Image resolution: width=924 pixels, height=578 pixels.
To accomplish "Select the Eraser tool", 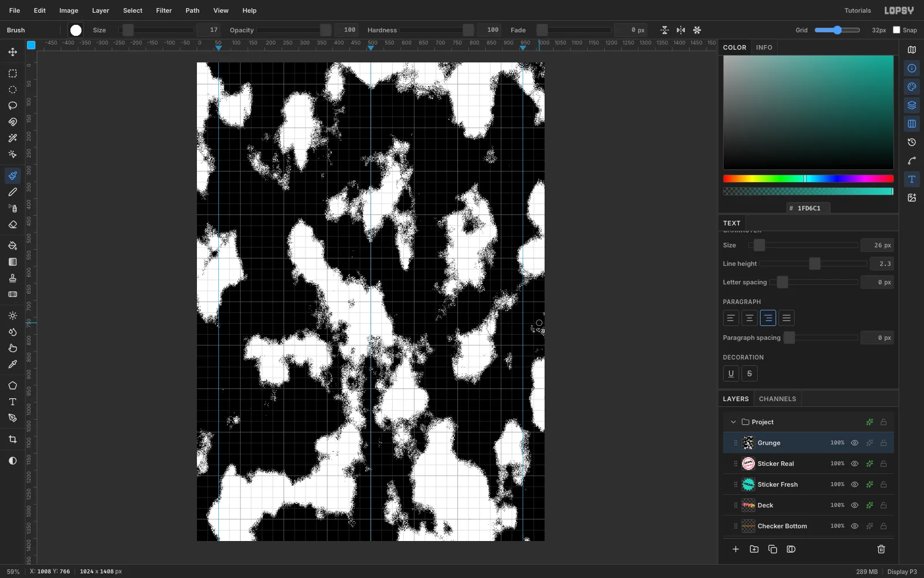I will click(13, 224).
